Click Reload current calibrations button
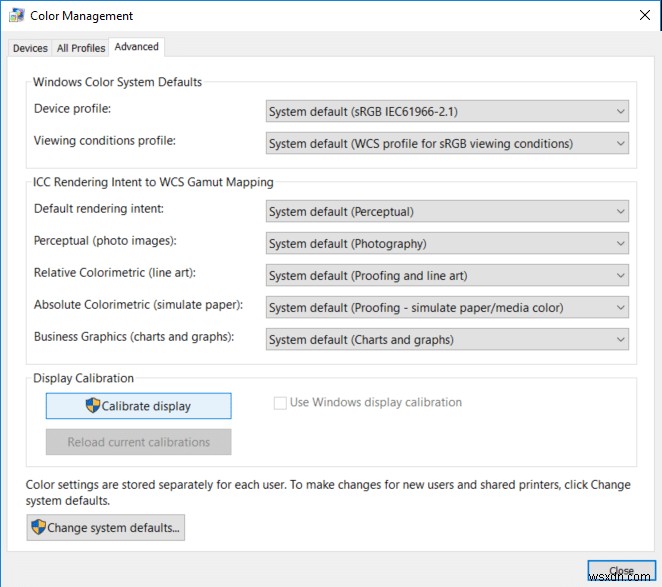662x587 pixels. 138,442
